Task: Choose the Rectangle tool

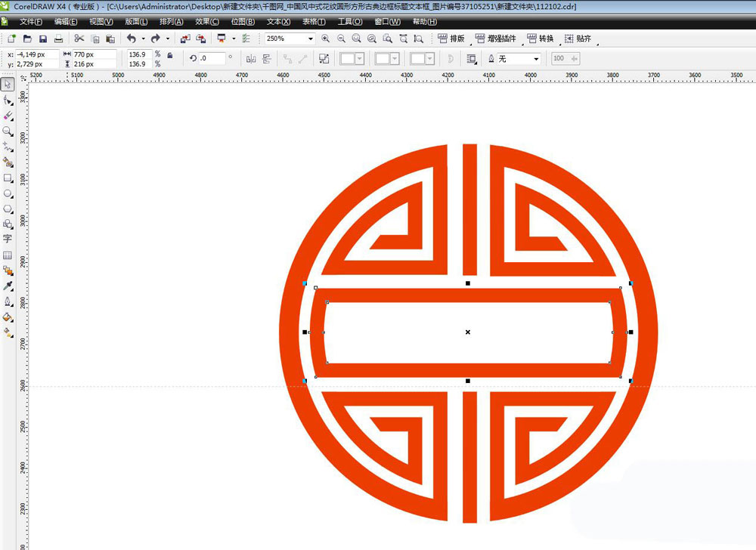Action: click(x=8, y=178)
